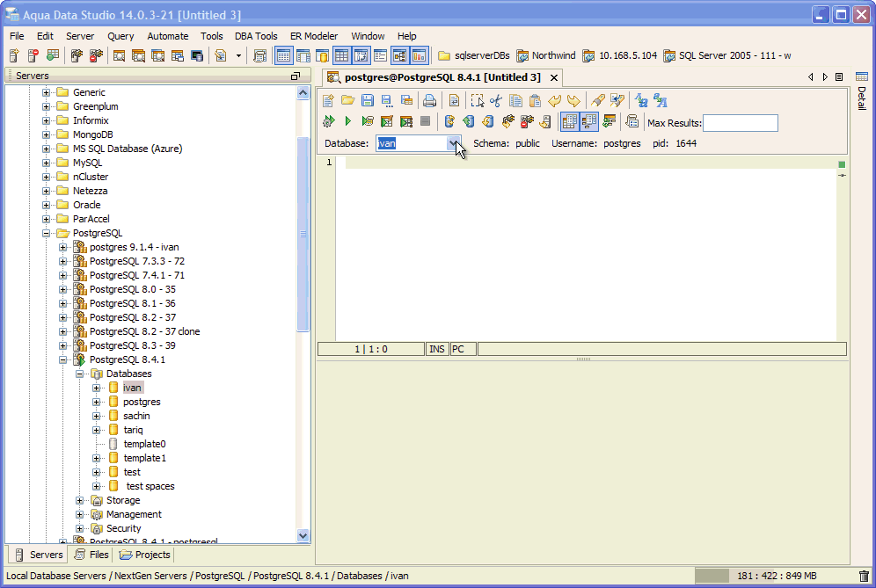The height and width of the screenshot is (588, 876).
Task: Click the memory usage progress bar
Action: (777, 576)
